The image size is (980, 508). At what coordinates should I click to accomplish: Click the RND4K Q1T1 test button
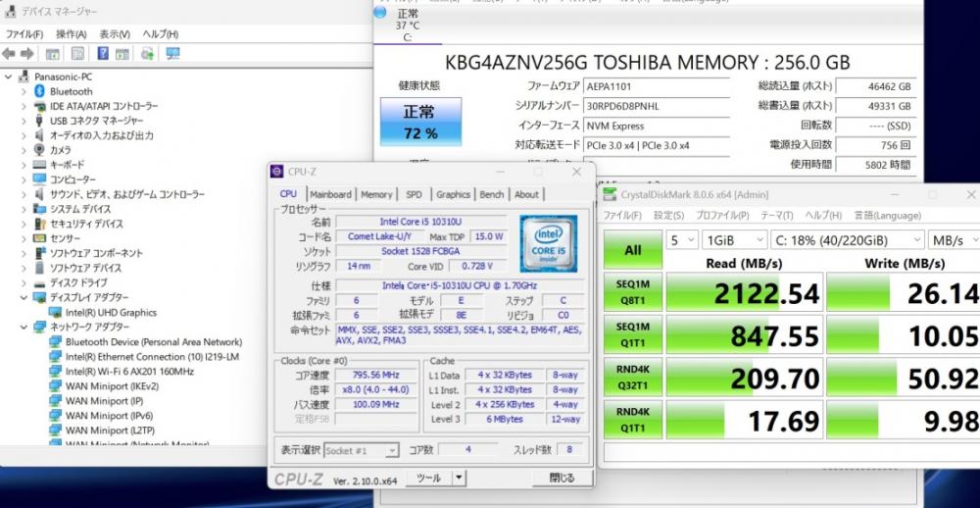click(x=632, y=420)
